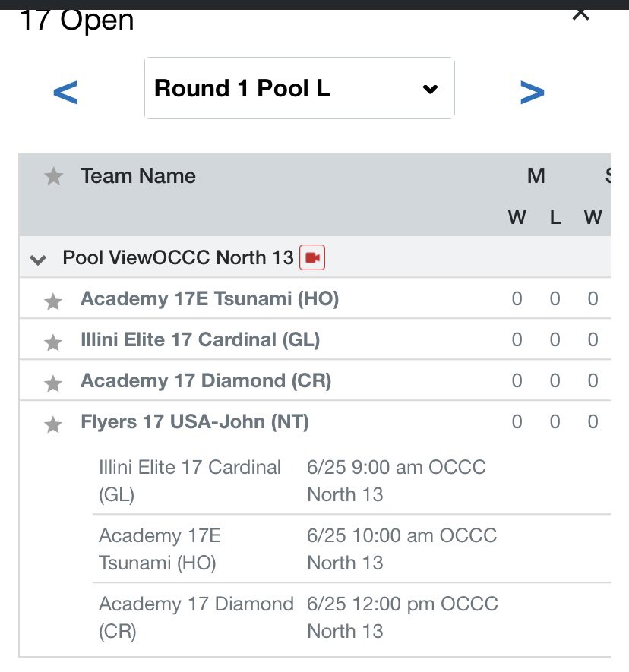629x672 pixels.
Task: Toggle star for Flyers 17 USA-John (NT)
Action: [x=53, y=424]
